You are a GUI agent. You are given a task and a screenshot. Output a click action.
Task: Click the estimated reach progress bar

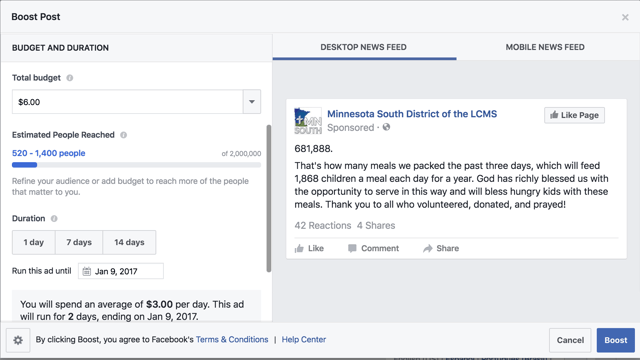coord(136,165)
